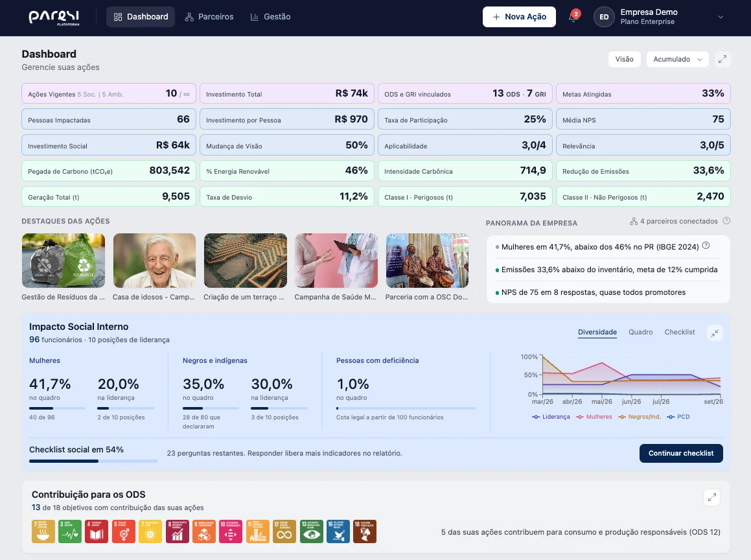This screenshot has height=560, width=751.
Task: Click ODS e GRI vinculados card
Action: click(x=465, y=93)
